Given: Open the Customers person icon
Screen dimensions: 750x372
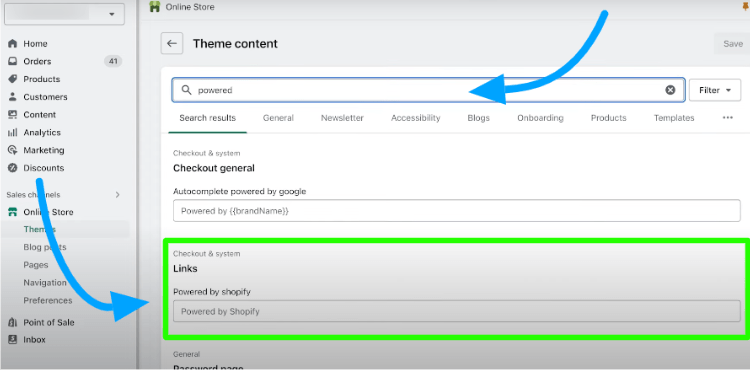Looking at the screenshot, I should [x=13, y=97].
